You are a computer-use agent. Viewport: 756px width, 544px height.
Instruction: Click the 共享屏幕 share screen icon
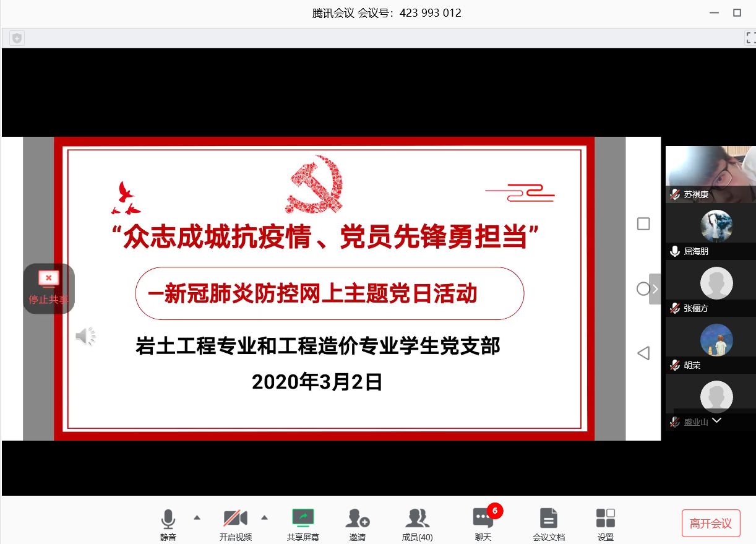click(303, 519)
